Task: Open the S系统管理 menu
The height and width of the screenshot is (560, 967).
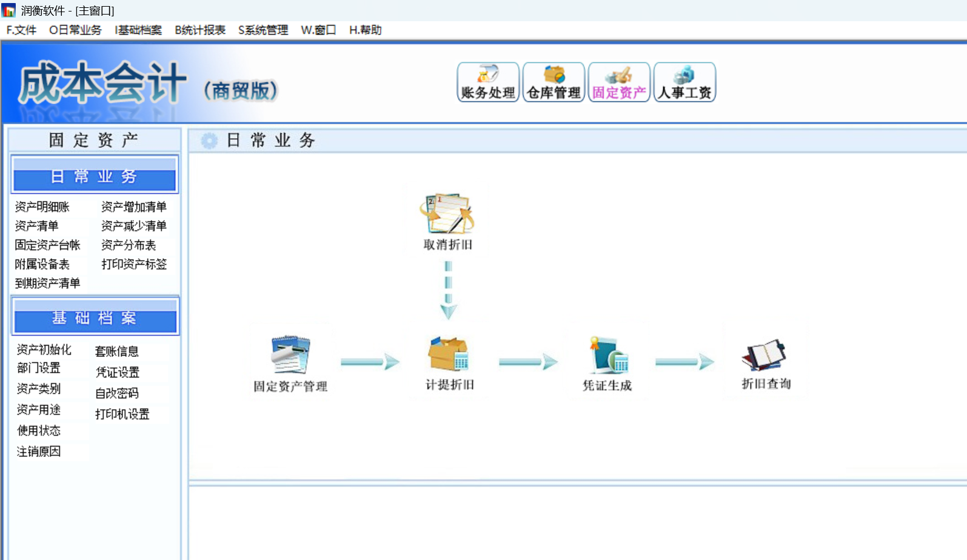Action: tap(263, 30)
